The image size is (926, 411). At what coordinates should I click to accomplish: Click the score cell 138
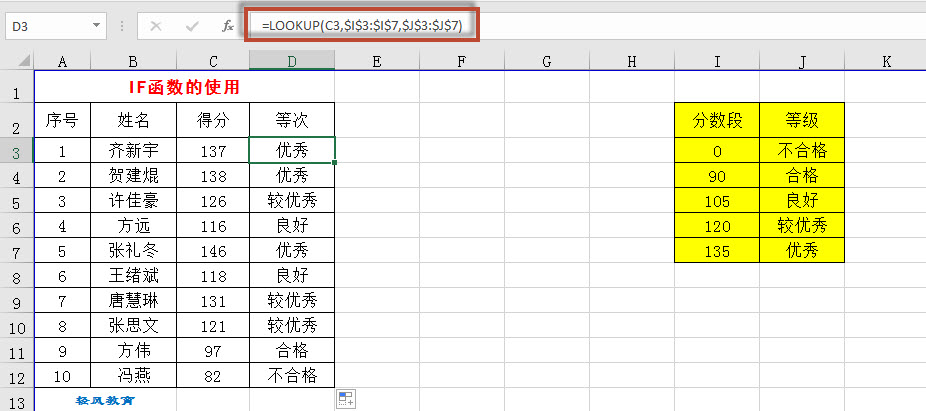213,175
